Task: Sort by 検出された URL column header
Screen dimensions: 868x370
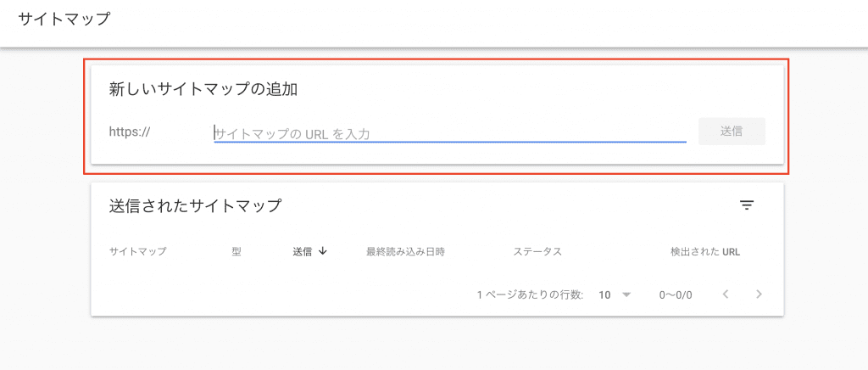Action: [x=705, y=251]
